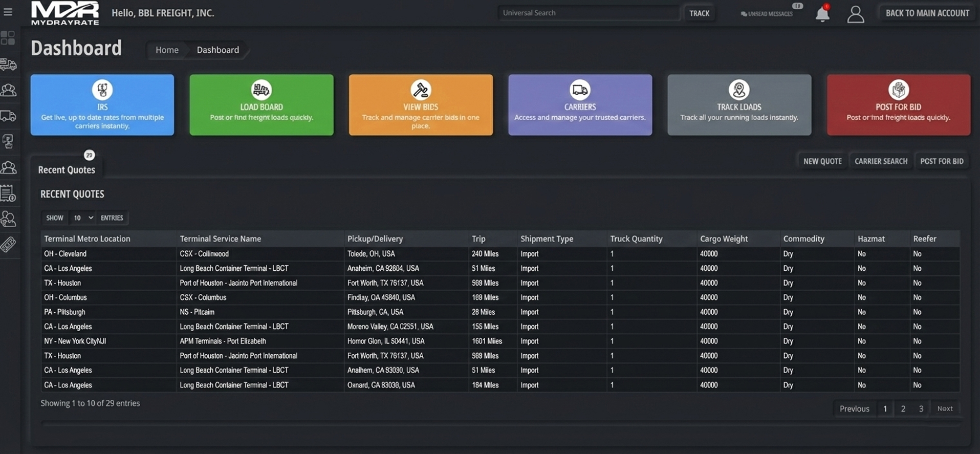Image resolution: width=980 pixels, height=454 pixels.
Task: Open the IRS live rates tile
Action: point(102,105)
